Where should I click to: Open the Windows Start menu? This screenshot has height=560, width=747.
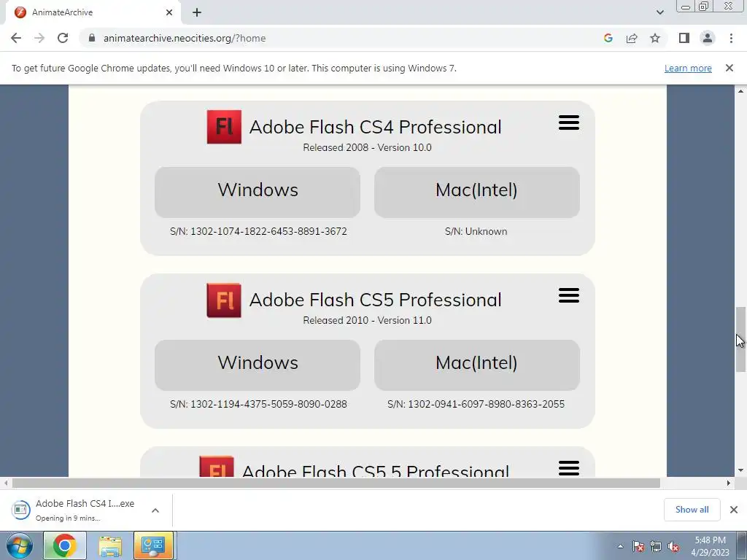point(20,545)
